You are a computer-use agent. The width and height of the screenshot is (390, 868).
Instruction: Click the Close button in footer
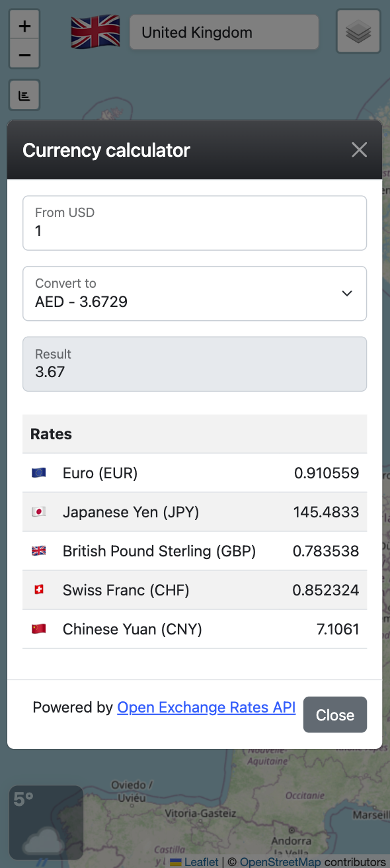tap(335, 715)
